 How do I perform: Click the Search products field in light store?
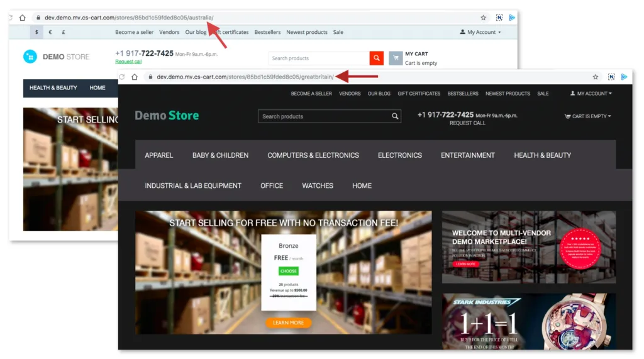(319, 58)
